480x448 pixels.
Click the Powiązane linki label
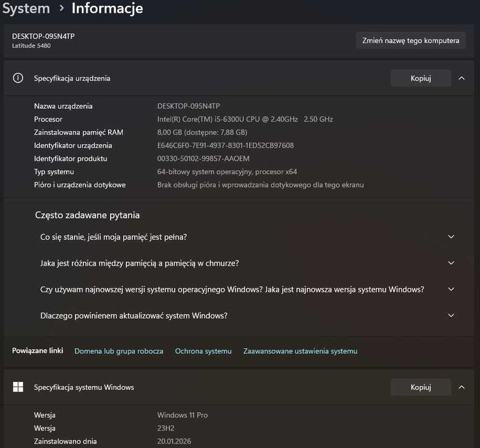(x=38, y=351)
